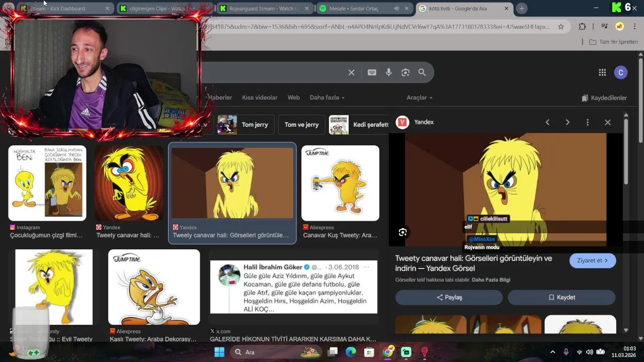Open Windows Start menu
Screen dimensions: 644x362
(219, 352)
